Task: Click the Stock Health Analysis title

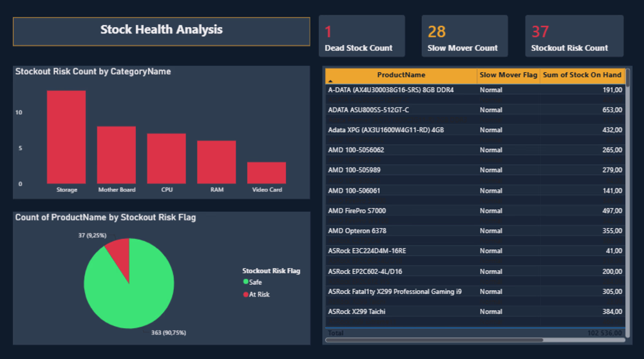Action: (162, 30)
